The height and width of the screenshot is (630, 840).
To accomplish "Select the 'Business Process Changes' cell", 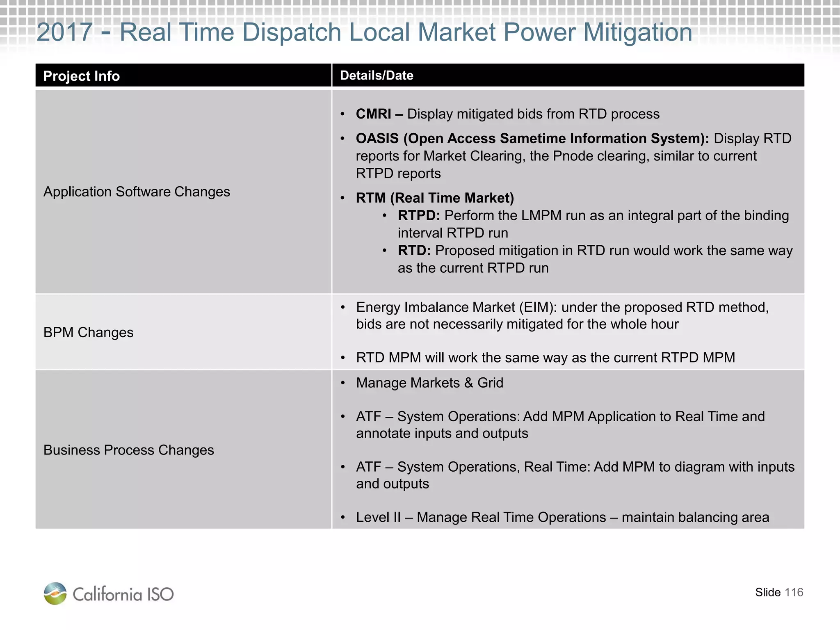I will [x=183, y=450].
